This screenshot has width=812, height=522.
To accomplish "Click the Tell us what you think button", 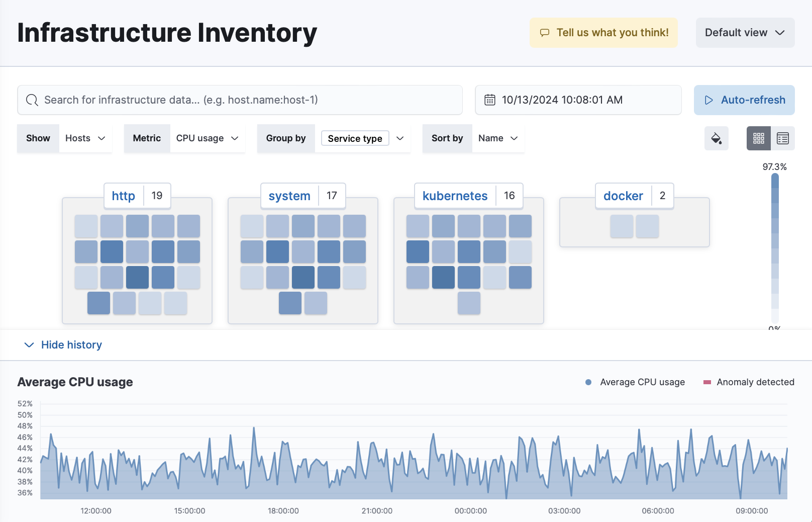I will [x=603, y=32].
